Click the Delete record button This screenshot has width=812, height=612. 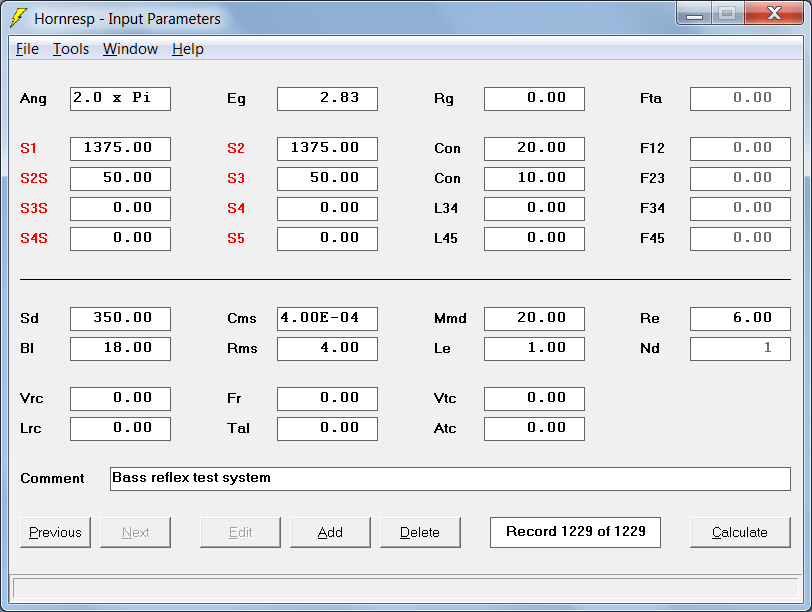tap(420, 532)
